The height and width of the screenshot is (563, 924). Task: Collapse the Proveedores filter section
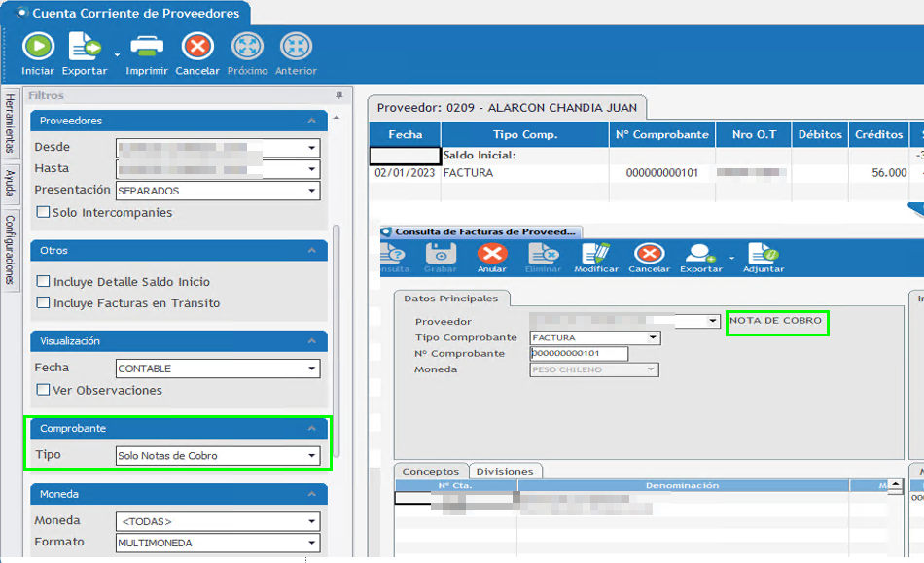click(312, 121)
